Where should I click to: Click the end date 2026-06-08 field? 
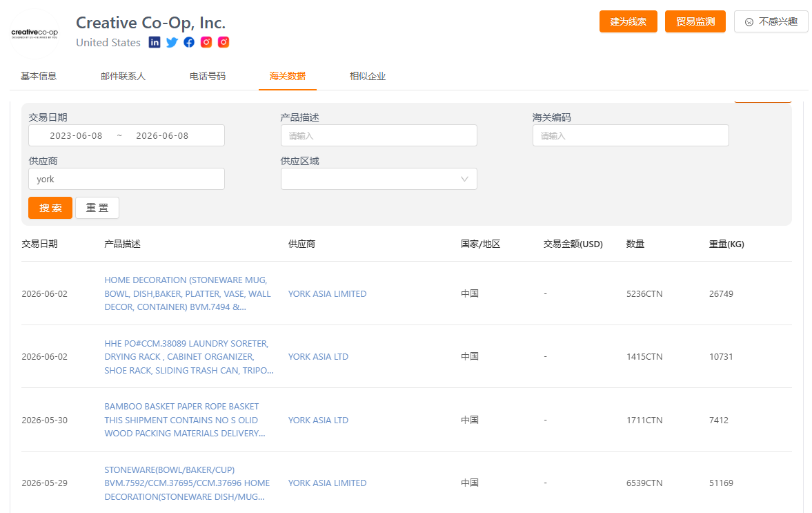click(x=162, y=136)
